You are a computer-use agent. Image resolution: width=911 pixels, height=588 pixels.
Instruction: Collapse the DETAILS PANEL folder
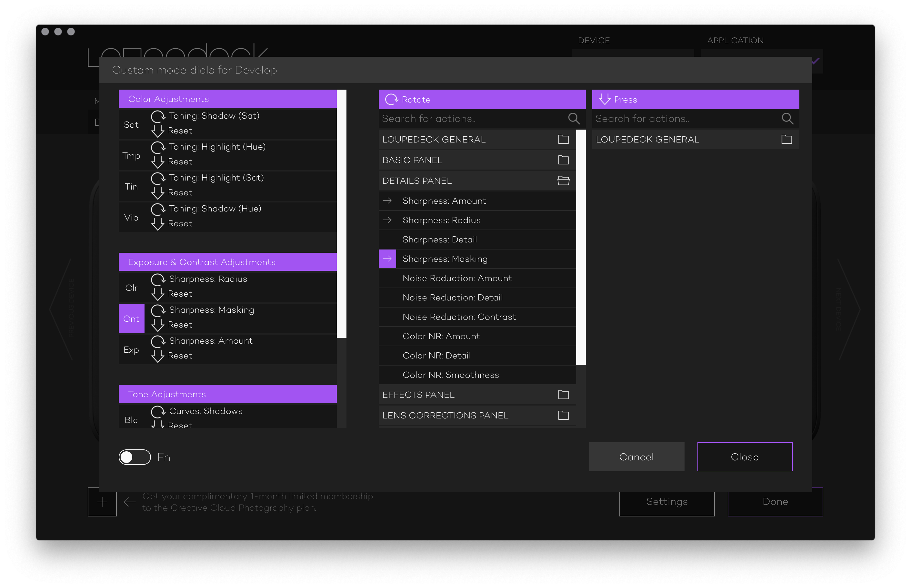[x=563, y=181]
